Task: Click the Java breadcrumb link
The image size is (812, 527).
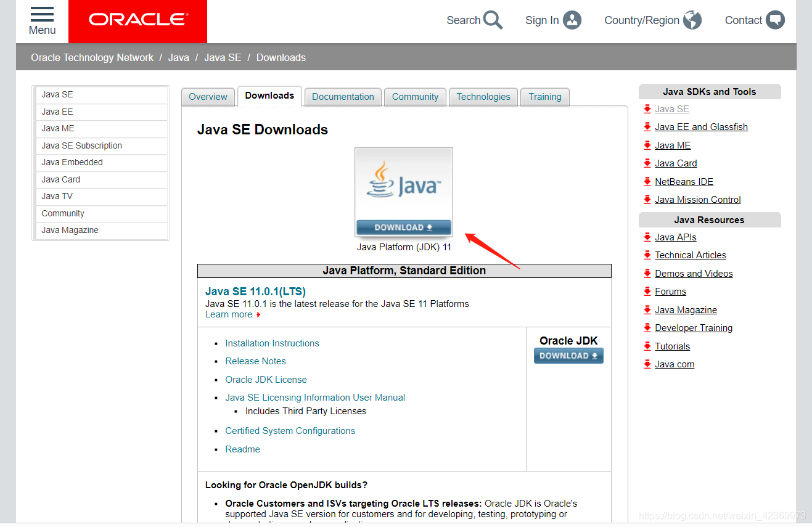Action: (179, 57)
